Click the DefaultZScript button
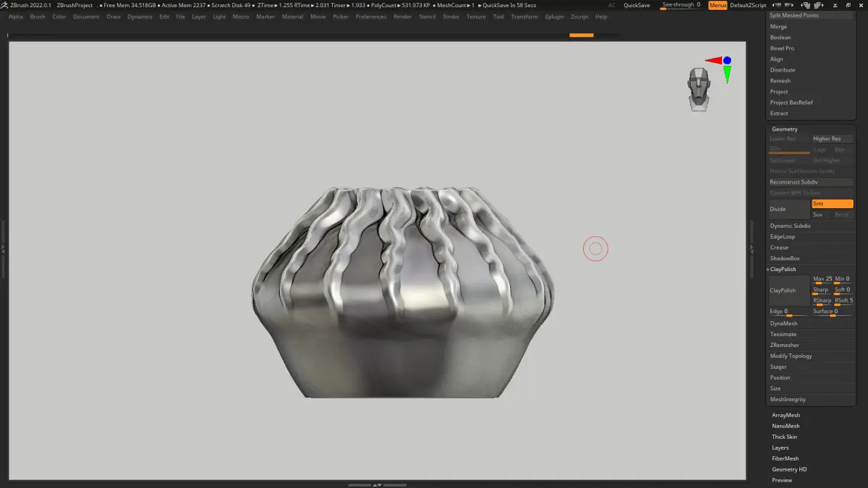Image resolution: width=868 pixels, height=488 pixels. (748, 5)
